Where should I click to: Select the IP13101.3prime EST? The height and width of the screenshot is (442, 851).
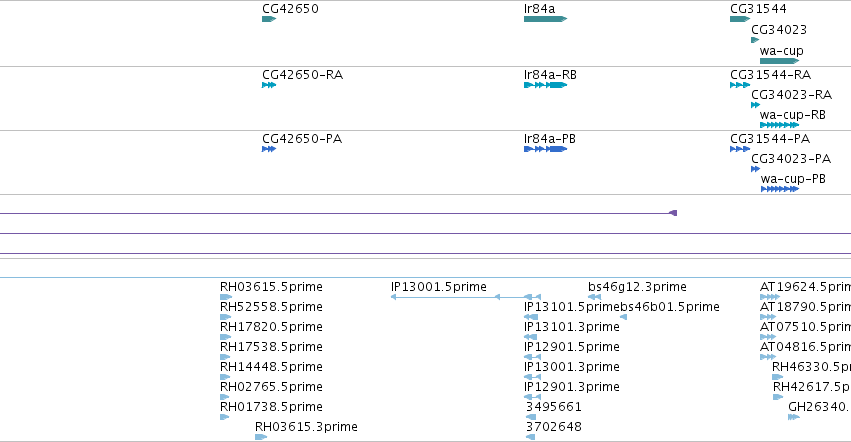pos(531,337)
